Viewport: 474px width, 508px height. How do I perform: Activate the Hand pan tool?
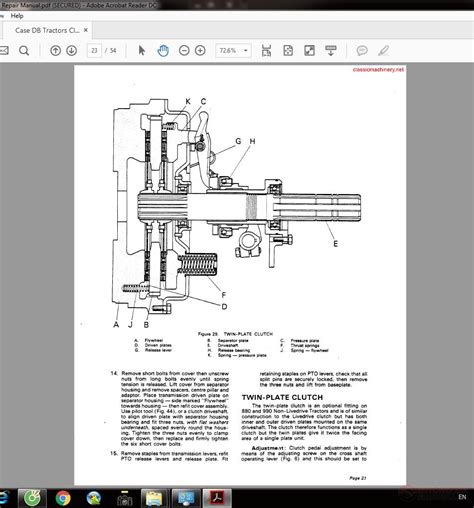163,51
